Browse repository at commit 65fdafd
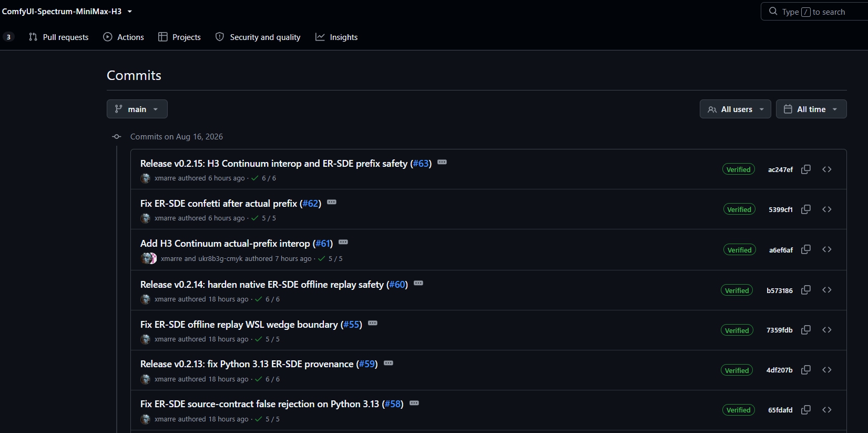This screenshot has width=868, height=433. (827, 410)
